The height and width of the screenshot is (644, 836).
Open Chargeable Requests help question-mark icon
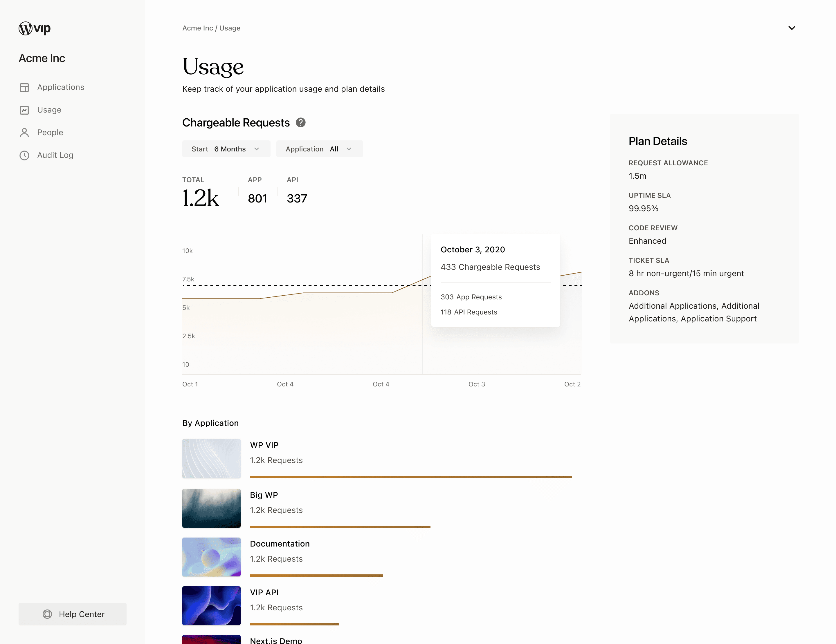point(301,122)
